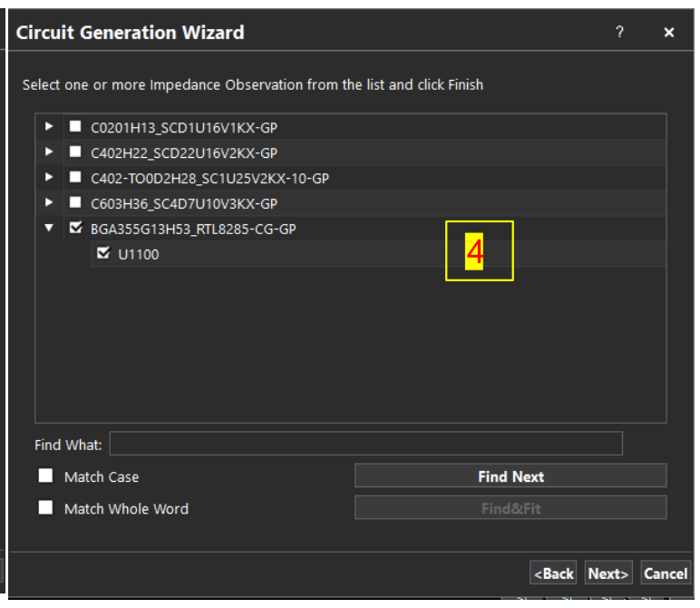The width and height of the screenshot is (700, 608).
Task: Click the Find Next button
Action: pos(510,476)
